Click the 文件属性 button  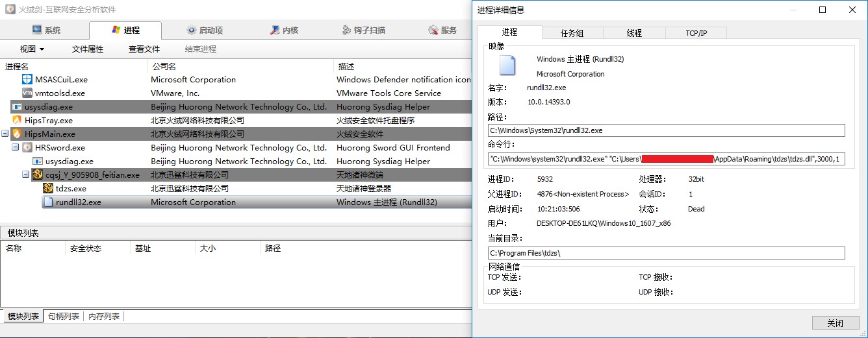click(88, 49)
